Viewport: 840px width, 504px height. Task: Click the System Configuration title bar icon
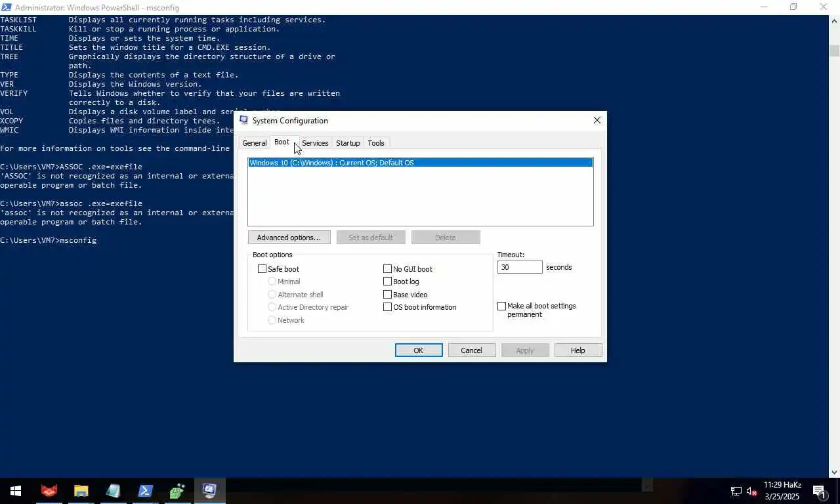pos(244,120)
